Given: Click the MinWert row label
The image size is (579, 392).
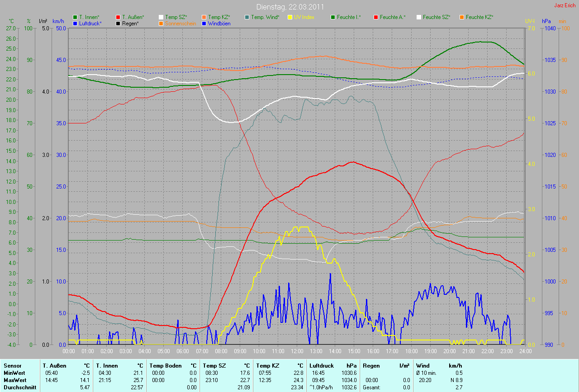Looking at the screenshot, I should 15,373.
